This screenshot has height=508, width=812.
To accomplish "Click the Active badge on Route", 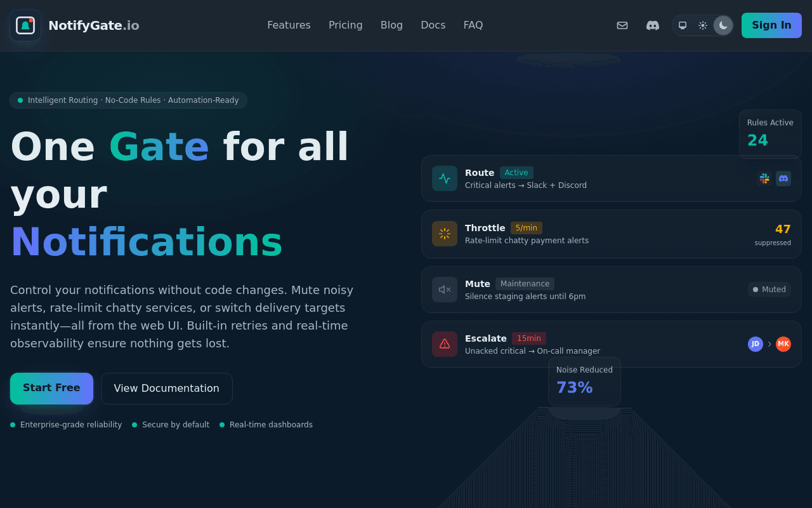I will pos(516,173).
